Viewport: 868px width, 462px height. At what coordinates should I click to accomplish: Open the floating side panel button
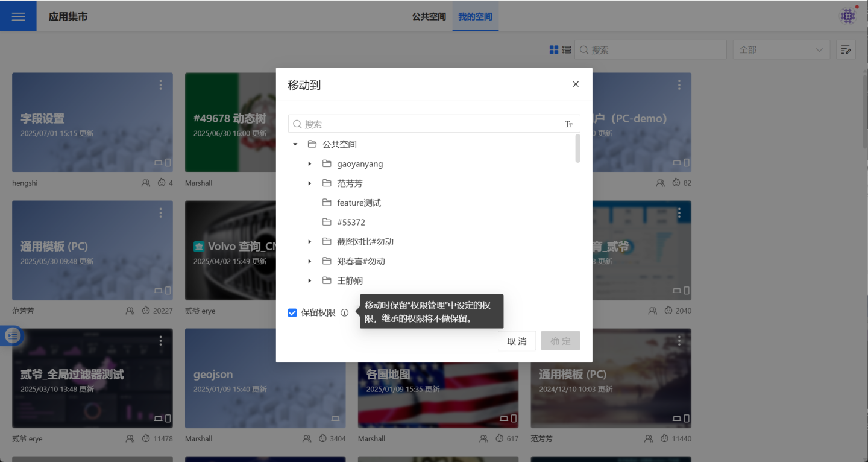pyautogui.click(x=12, y=335)
